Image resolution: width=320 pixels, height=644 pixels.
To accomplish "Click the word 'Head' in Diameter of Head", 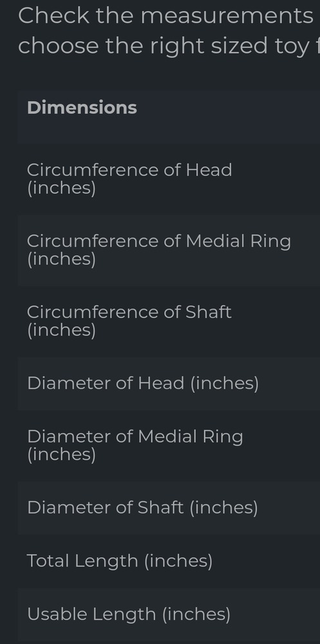I will (x=161, y=383).
